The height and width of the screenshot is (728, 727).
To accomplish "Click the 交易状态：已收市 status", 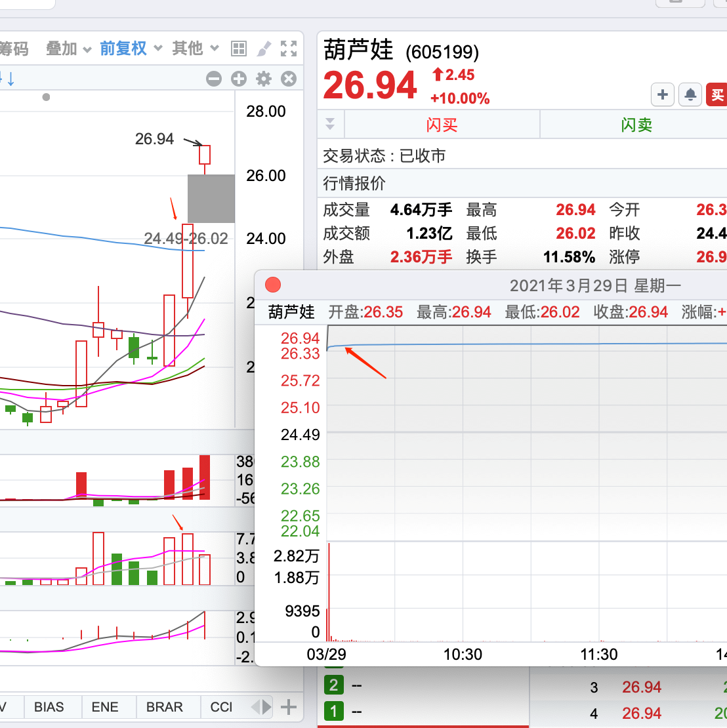I will pyautogui.click(x=384, y=156).
